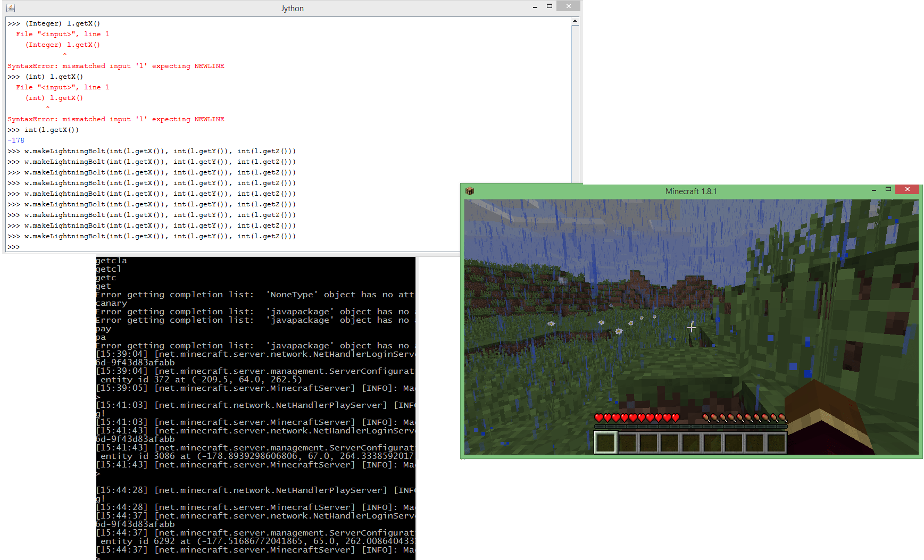
Task: Click the Jython window title text
Action: pyautogui.click(x=293, y=9)
